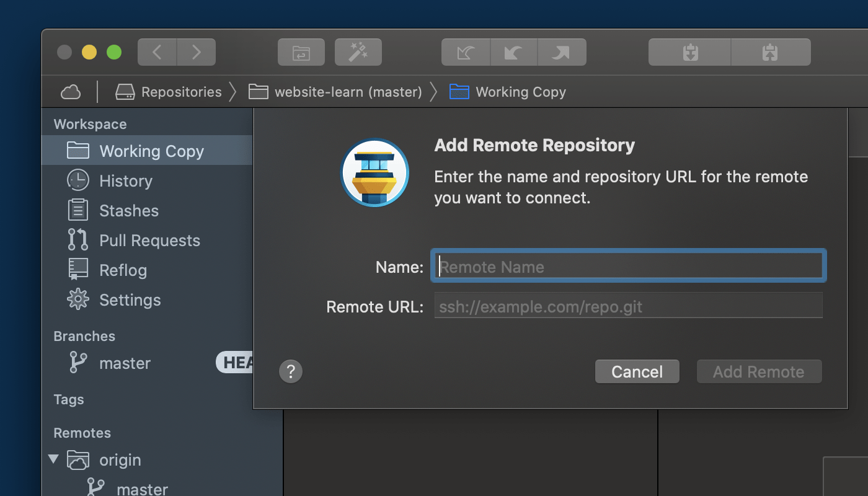Click the cloud account icon near the breadcrumbs
868x496 pixels.
(71, 91)
